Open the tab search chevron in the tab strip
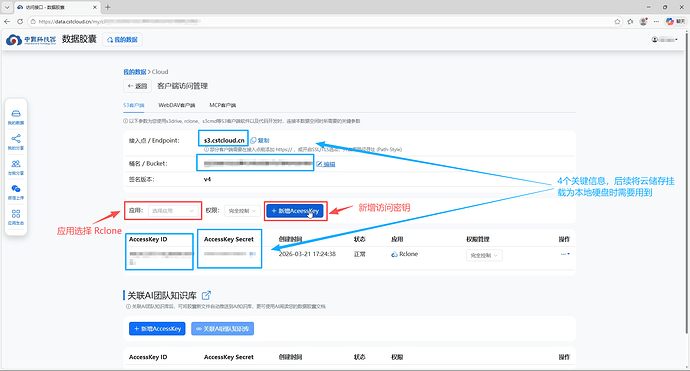Viewport: 690px width, 371px height. point(7,7)
